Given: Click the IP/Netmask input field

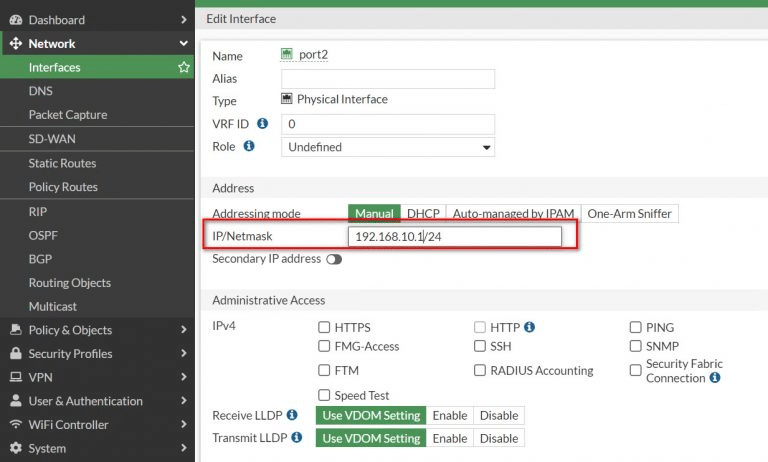Looking at the screenshot, I should click(x=455, y=237).
